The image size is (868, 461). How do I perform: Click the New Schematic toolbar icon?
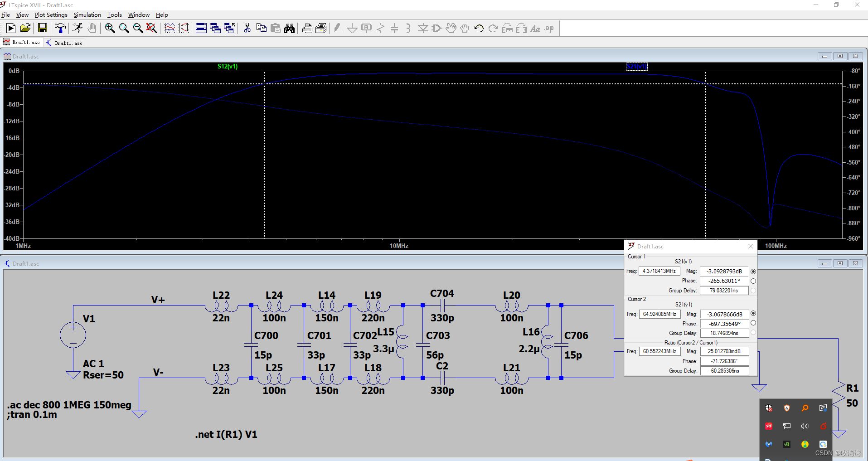pos(11,28)
